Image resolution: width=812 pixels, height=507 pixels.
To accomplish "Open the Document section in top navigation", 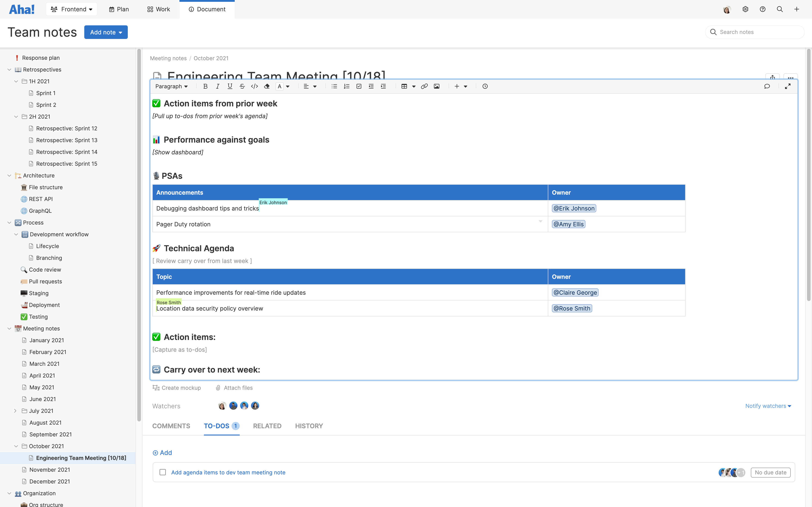I will click(x=207, y=9).
